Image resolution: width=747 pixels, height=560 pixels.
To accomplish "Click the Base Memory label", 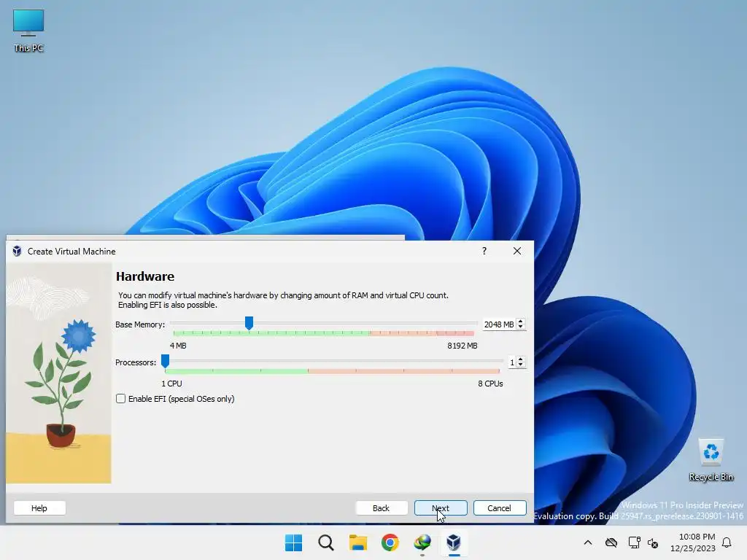I will pyautogui.click(x=140, y=324).
